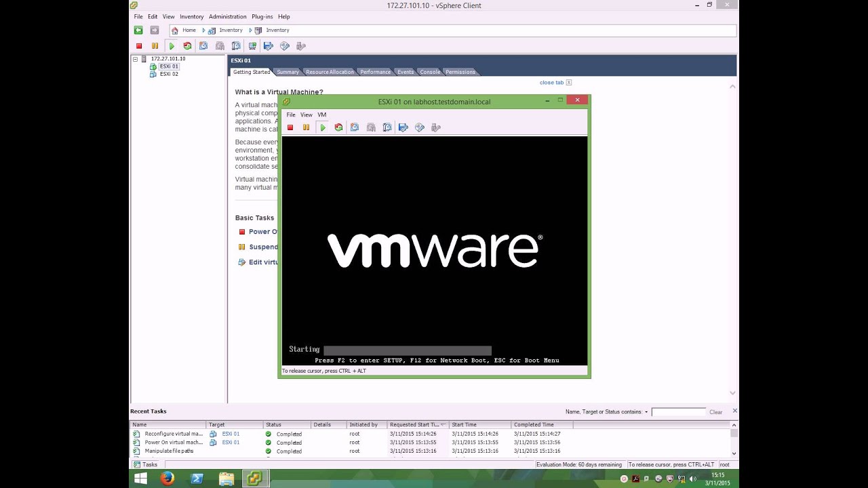Click gray navigate Forward arrow
The width and height of the screenshot is (868, 488).
[155, 30]
